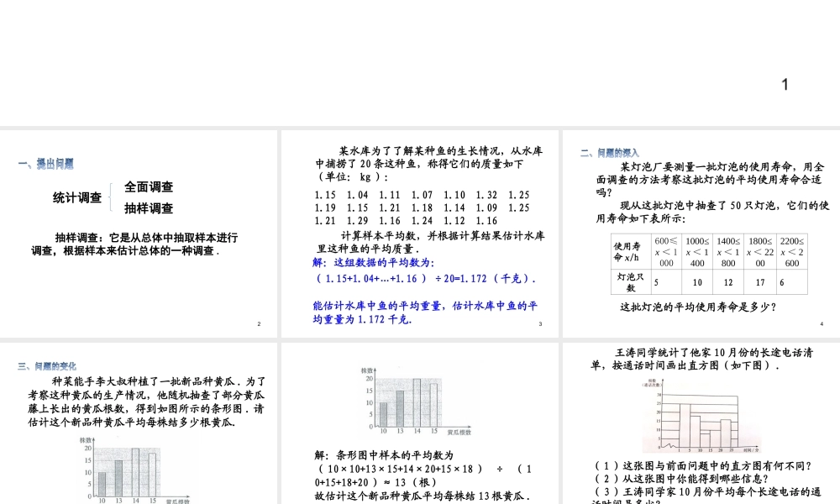The width and height of the screenshot is (840, 504).
Task: Click the page indicator showing 1
Action: 784,84
